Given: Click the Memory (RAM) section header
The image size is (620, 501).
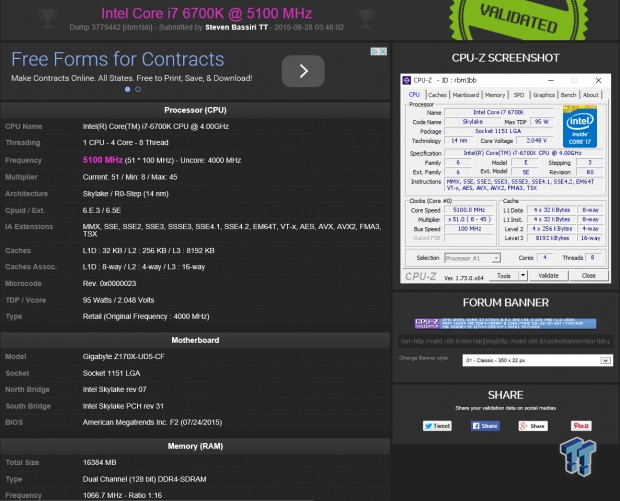Looking at the screenshot, I should [x=195, y=446].
